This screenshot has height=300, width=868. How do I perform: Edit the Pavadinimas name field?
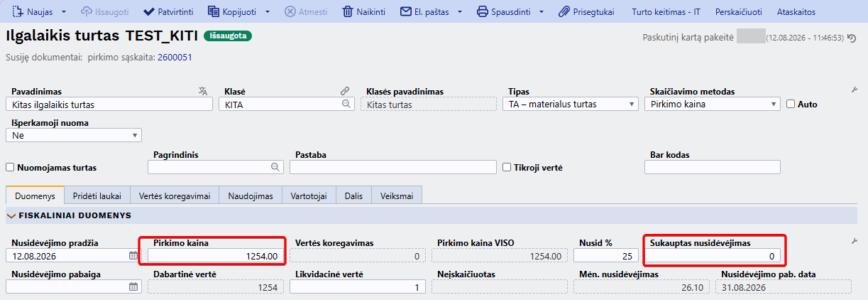pyautogui.click(x=109, y=105)
